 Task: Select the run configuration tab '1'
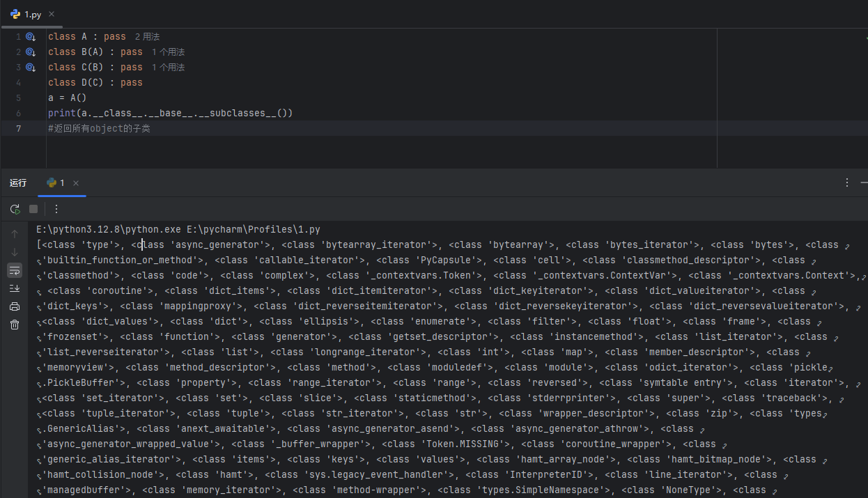coord(56,183)
